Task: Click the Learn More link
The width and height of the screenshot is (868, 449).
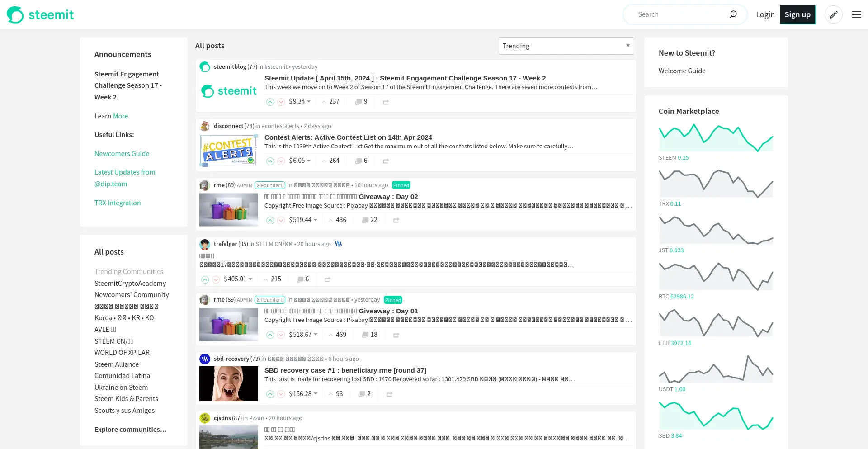Action: [x=120, y=116]
